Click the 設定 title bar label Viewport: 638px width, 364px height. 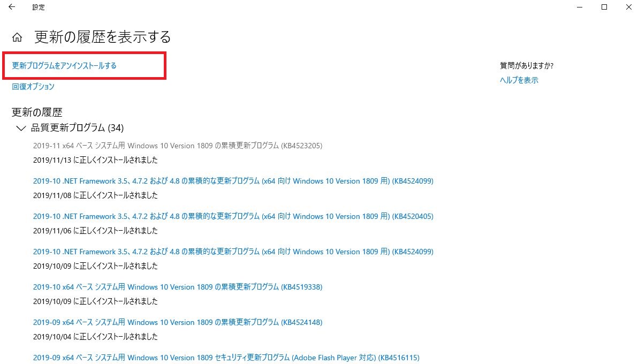click(x=38, y=7)
